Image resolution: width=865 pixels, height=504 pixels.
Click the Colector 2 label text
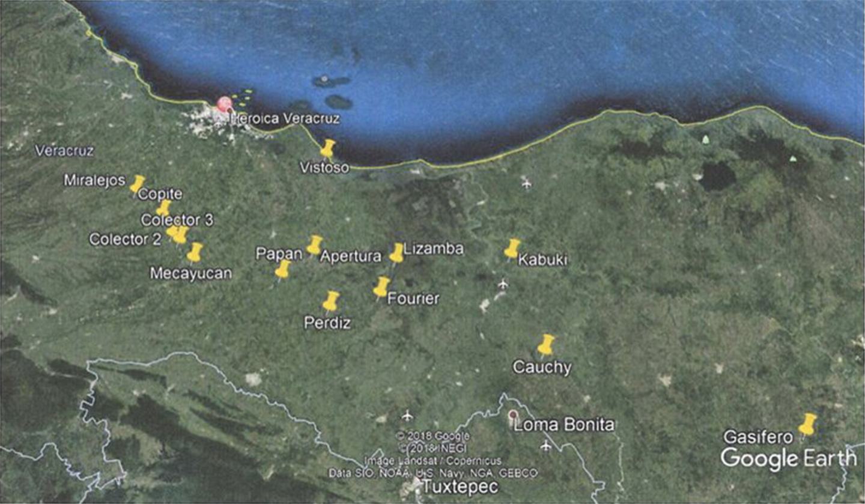pyautogui.click(x=125, y=240)
